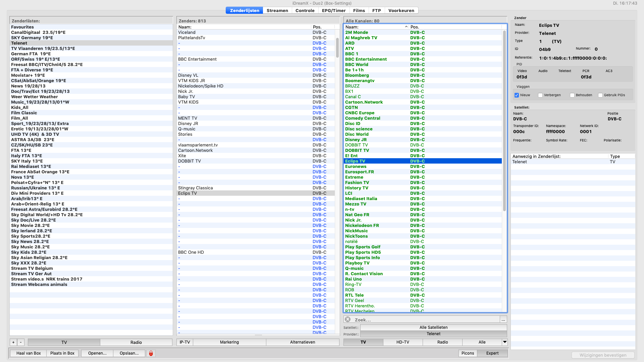Check the Behouden flag
The image size is (644, 362).
572,95
